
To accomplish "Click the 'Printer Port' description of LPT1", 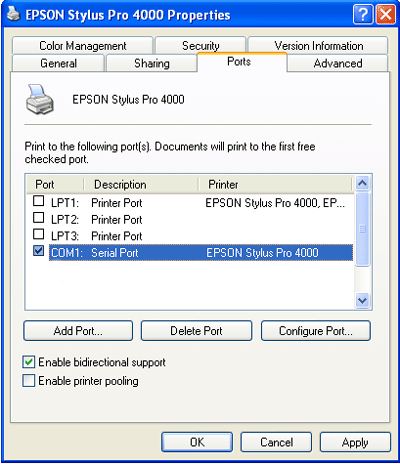I will click(117, 203).
